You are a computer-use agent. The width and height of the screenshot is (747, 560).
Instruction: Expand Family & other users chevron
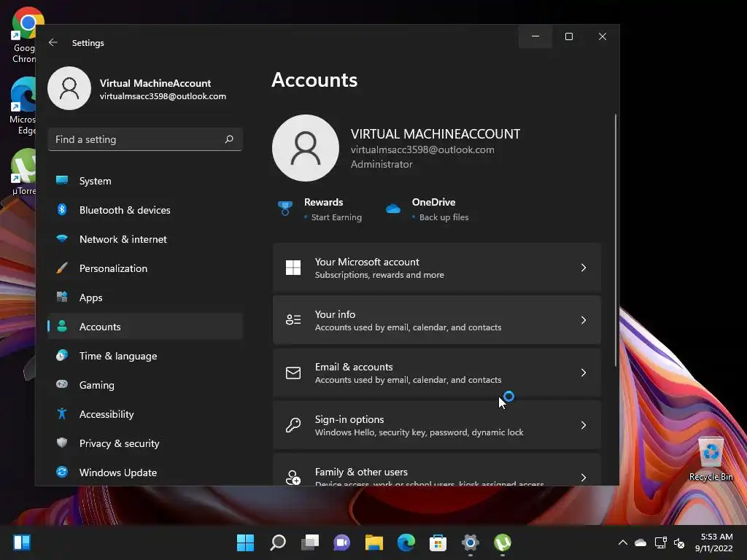(584, 477)
